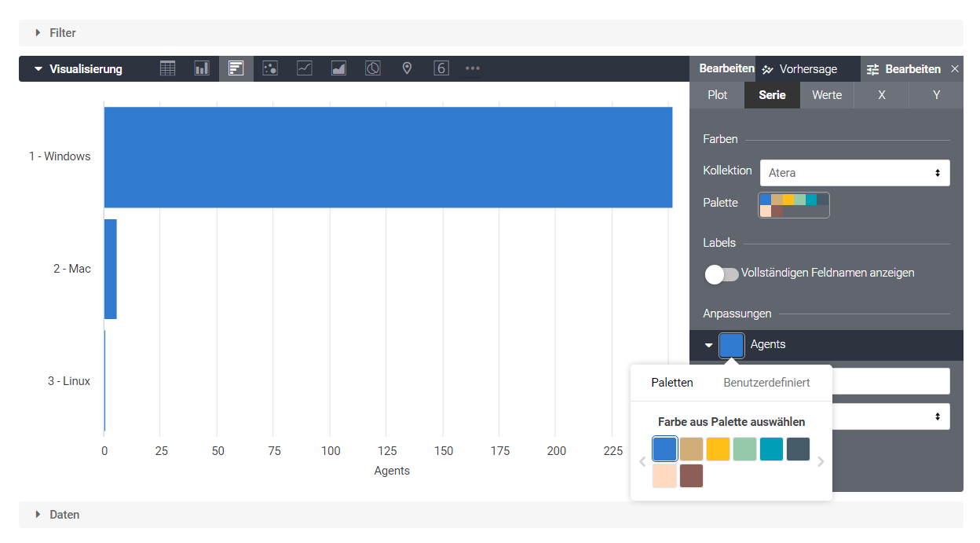Select the scatterplot visualization icon
The image size is (980, 543).
(x=270, y=68)
